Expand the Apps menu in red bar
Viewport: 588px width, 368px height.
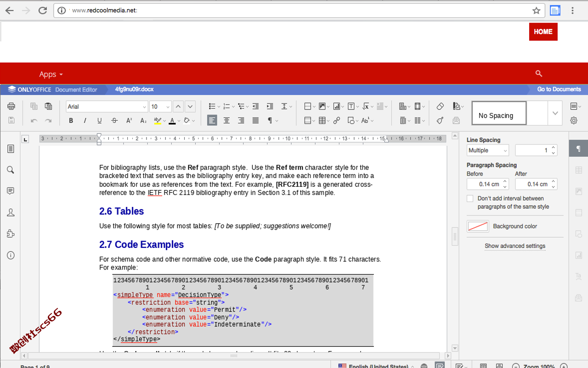(51, 74)
